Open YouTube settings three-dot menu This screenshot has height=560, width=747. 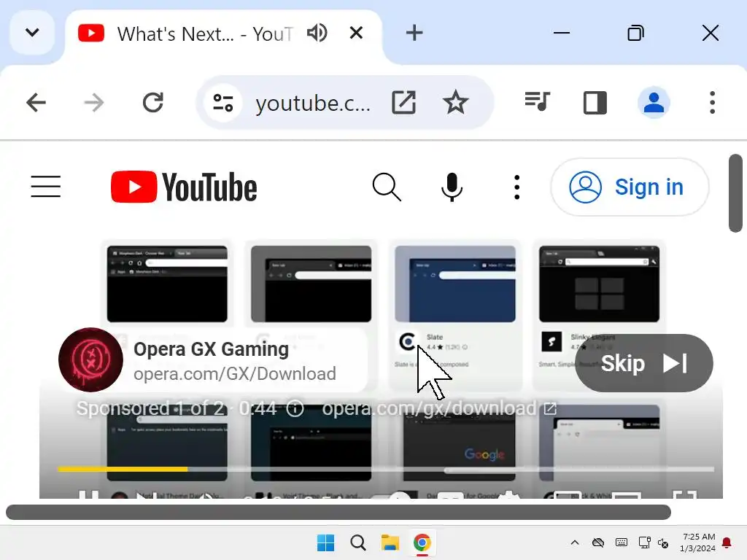coord(517,187)
